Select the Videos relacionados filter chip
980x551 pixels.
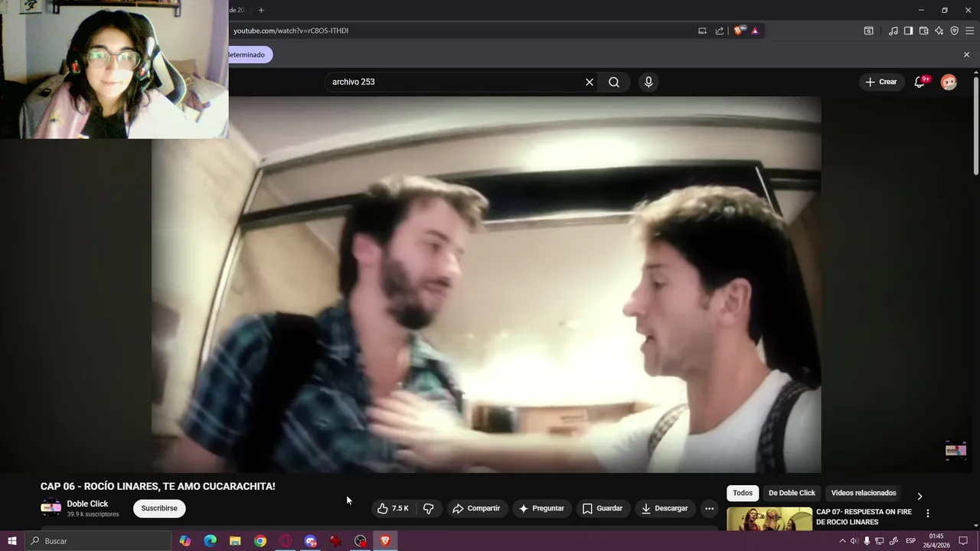(864, 493)
